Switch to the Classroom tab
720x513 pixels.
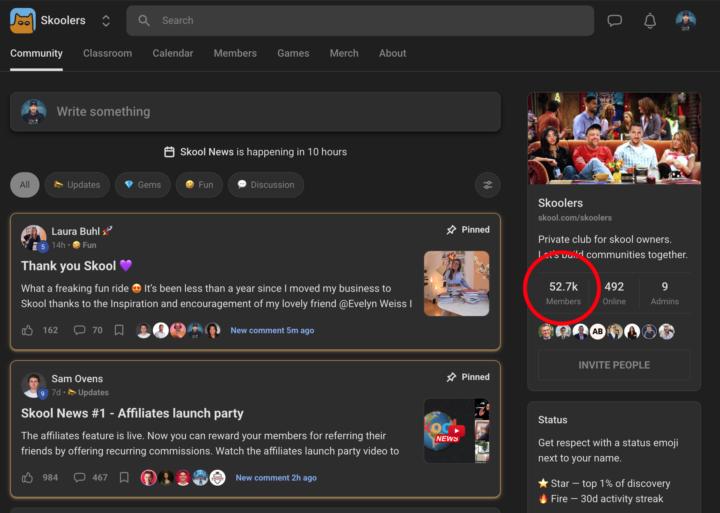[x=107, y=53]
